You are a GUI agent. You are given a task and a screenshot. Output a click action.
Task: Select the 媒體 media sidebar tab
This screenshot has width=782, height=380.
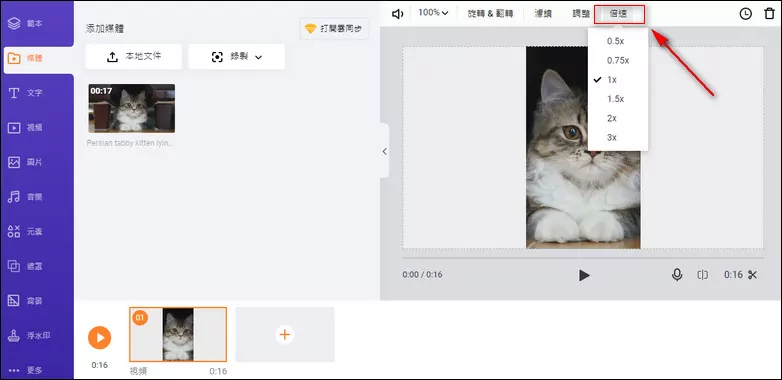tap(38, 58)
